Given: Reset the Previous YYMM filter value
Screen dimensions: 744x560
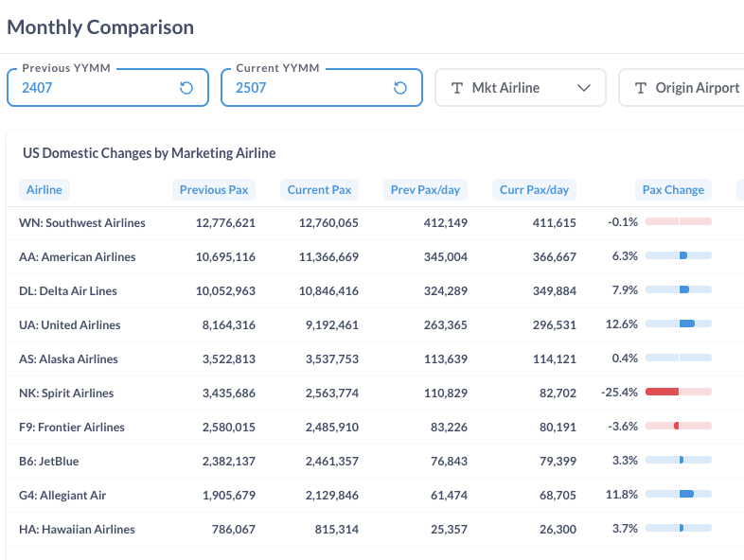Looking at the screenshot, I should tap(186, 88).
